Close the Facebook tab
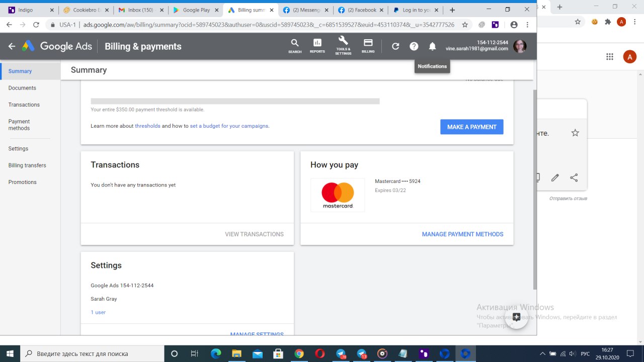This screenshot has width=644, height=362. click(x=381, y=10)
